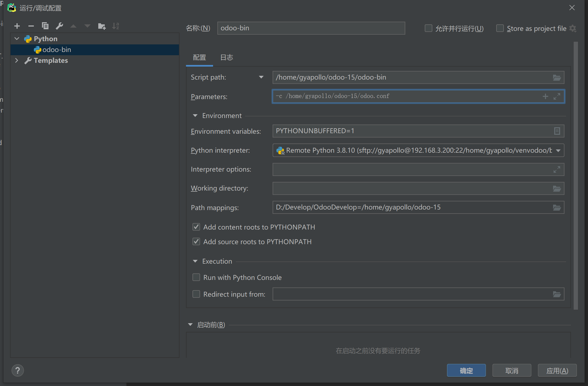Click the configuration panel vertical scrollbar
This screenshot has height=386, width=588.
tap(576, 175)
